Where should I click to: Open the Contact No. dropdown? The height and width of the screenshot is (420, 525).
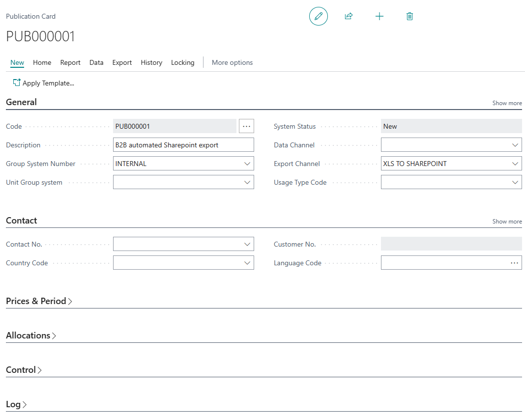[x=247, y=244]
